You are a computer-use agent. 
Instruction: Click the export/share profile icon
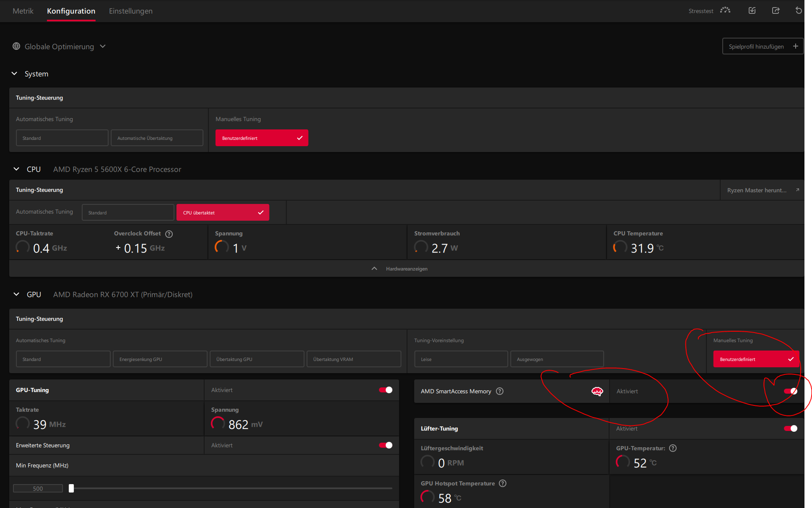click(776, 10)
